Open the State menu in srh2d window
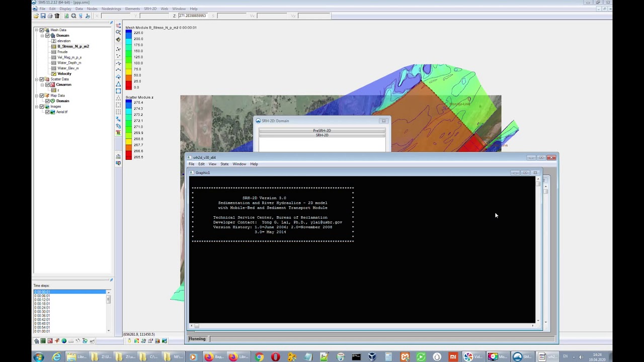 point(224,164)
